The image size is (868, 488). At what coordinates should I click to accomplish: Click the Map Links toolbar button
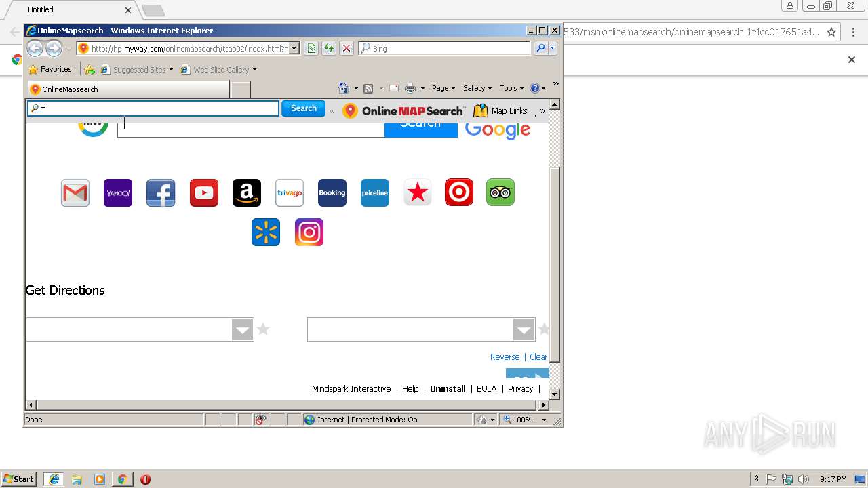point(500,110)
